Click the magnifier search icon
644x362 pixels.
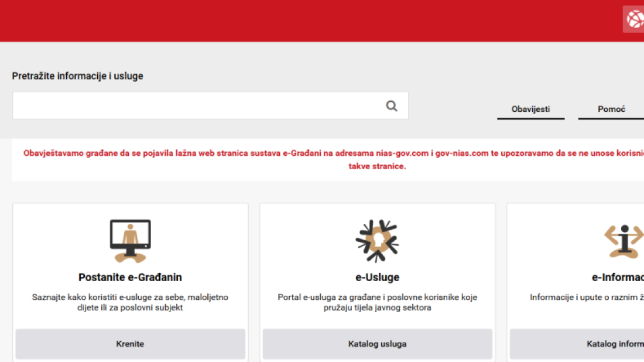tap(392, 106)
